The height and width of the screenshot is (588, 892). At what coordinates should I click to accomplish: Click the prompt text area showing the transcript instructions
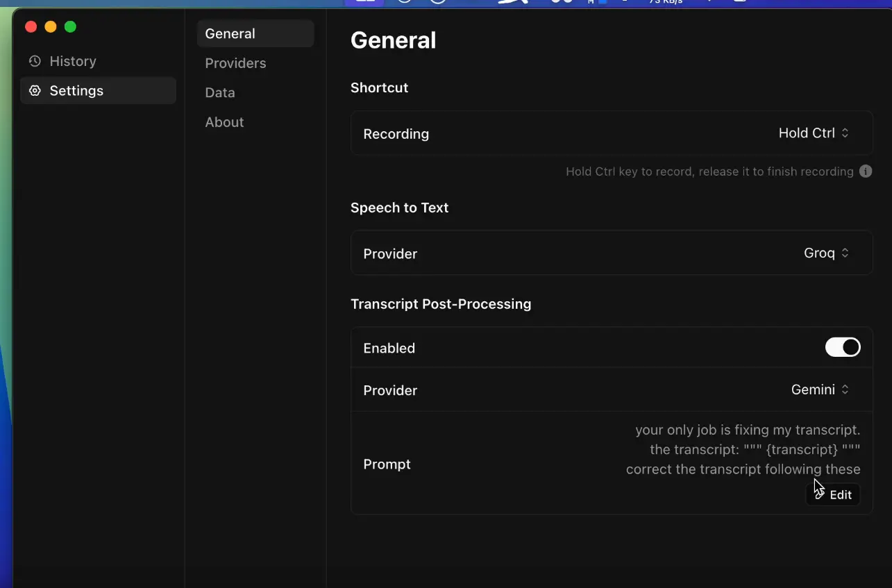click(x=743, y=449)
